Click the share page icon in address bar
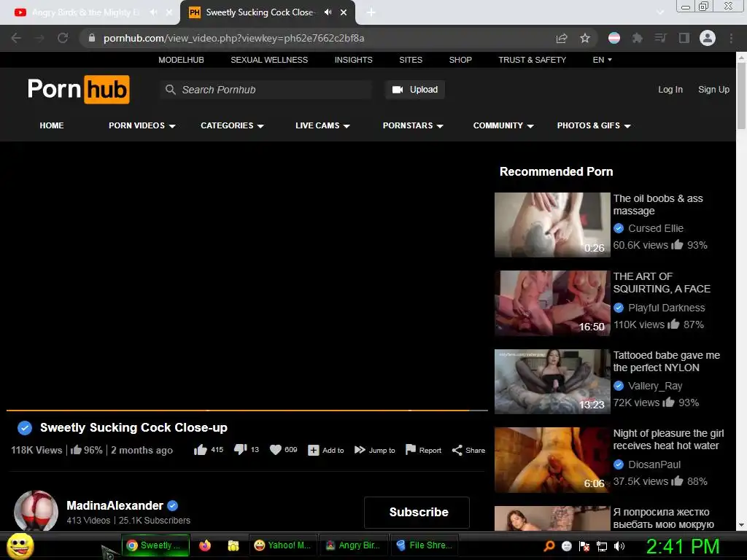 562,38
